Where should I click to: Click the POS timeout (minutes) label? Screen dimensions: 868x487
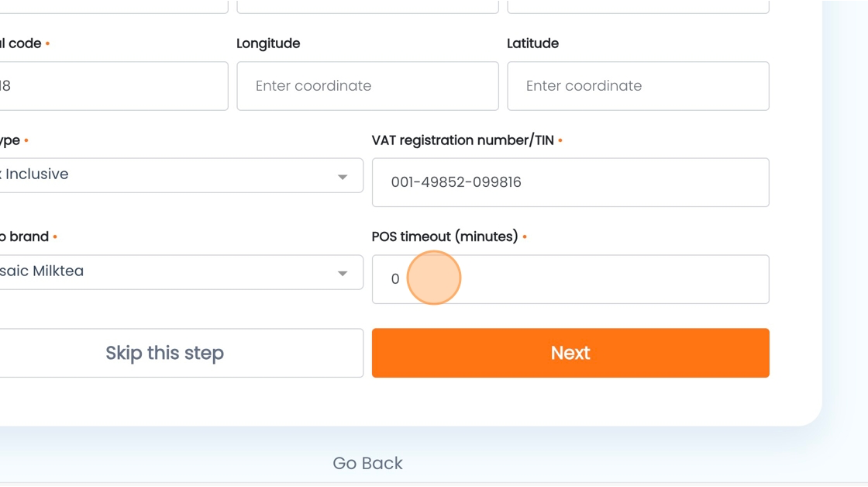(445, 237)
